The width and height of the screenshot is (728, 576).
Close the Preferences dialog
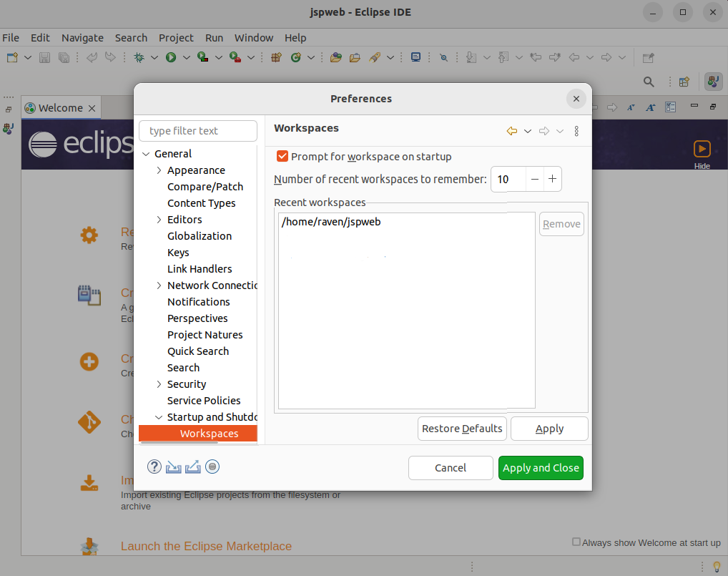pos(576,99)
